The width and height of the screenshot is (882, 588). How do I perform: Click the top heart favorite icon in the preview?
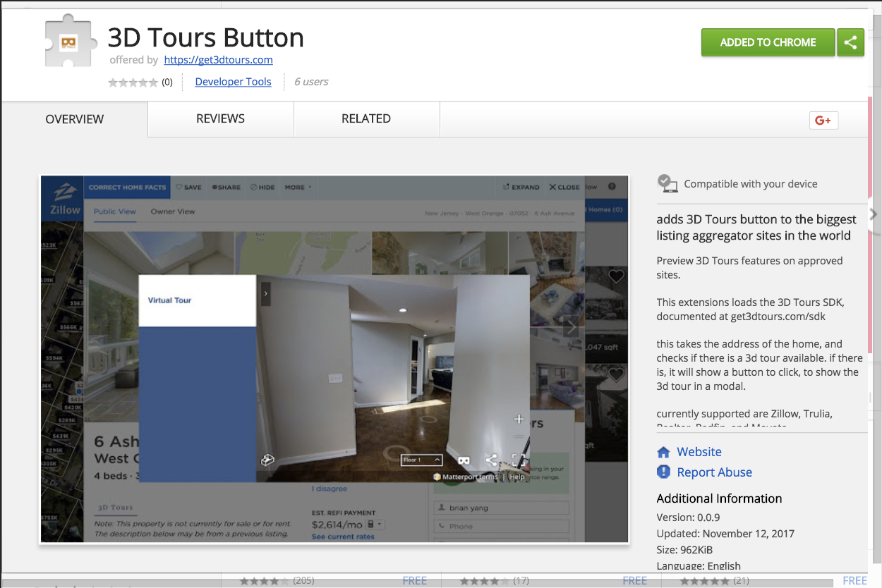click(616, 277)
